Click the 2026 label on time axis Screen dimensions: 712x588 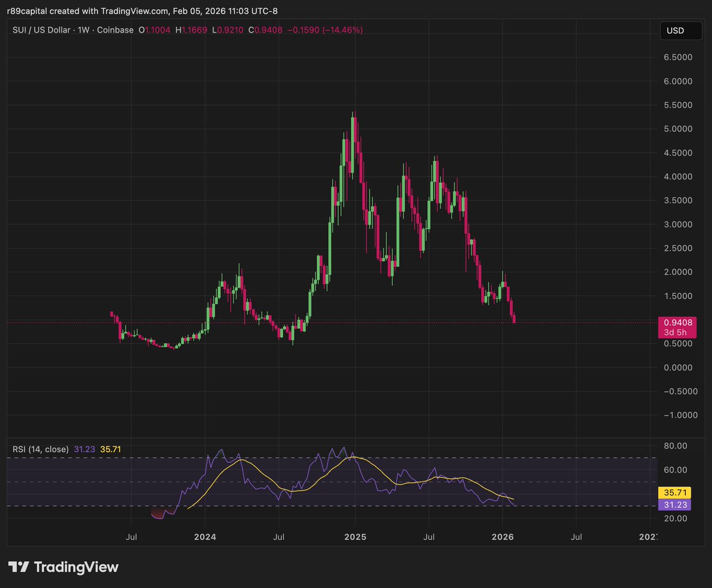point(502,537)
